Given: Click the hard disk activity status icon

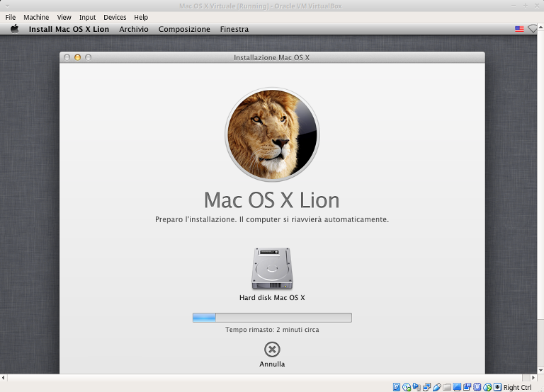Looking at the screenshot, I should coord(397,387).
